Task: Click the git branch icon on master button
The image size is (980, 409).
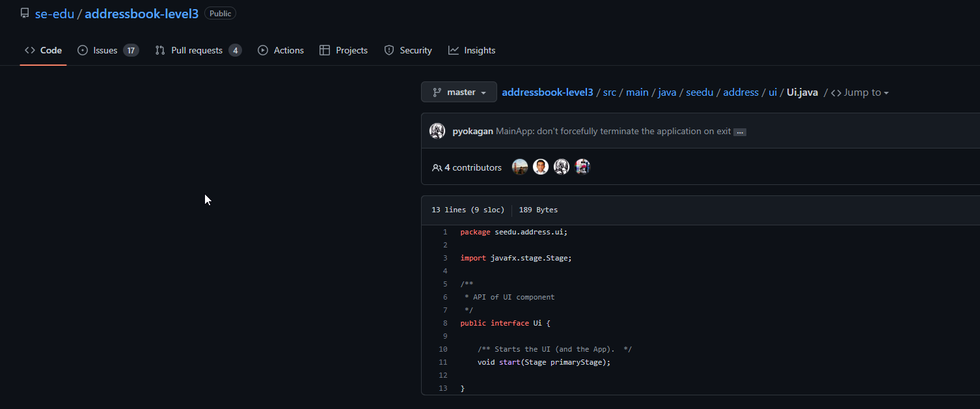Action: (x=437, y=92)
